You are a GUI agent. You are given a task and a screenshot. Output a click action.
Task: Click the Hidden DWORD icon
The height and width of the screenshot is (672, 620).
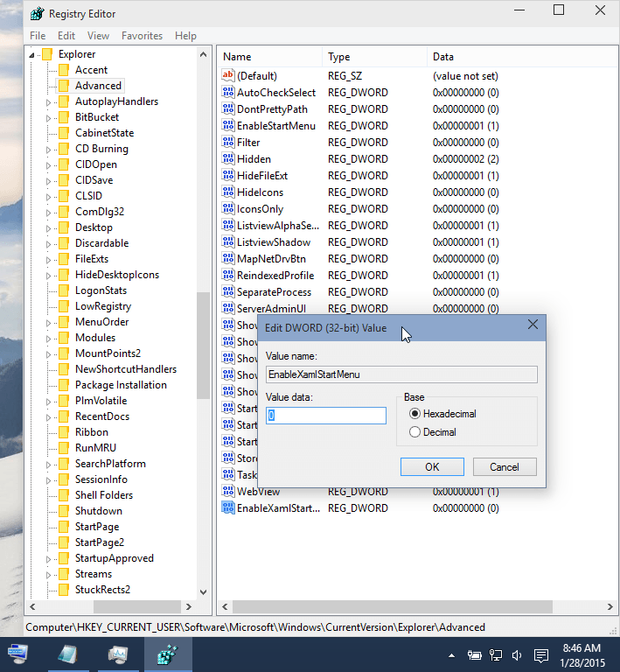(x=228, y=158)
